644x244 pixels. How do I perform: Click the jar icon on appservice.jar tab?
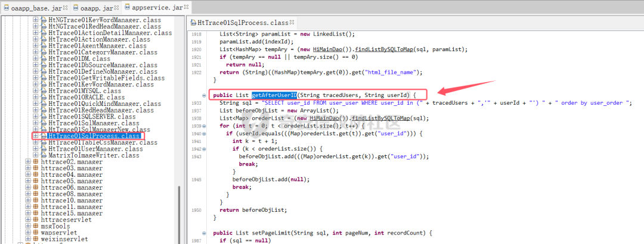tap(127, 7)
